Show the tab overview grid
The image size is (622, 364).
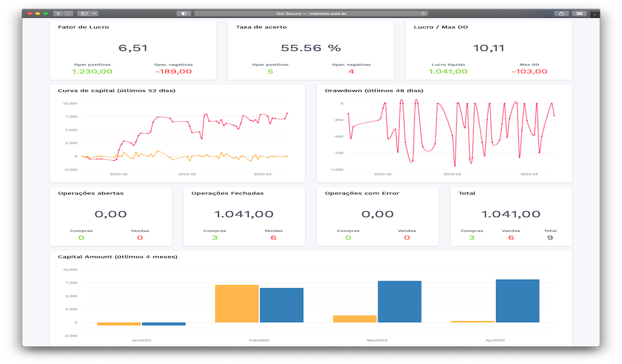(579, 13)
